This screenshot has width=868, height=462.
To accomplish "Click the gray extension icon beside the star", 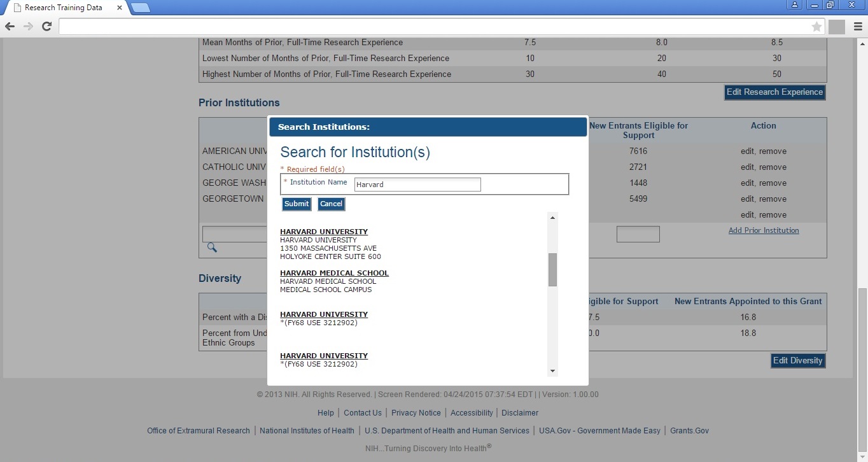I will (837, 27).
